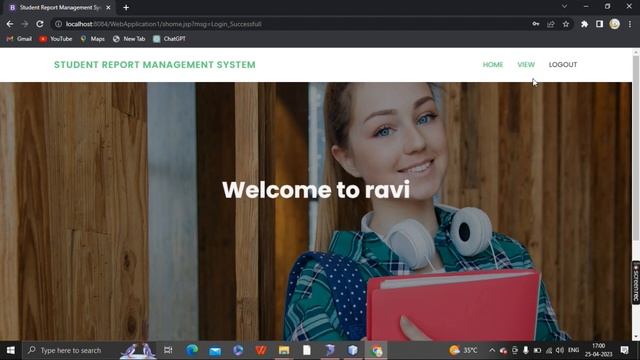
Task: Open Chrome's three-dot menu
Action: (630, 24)
